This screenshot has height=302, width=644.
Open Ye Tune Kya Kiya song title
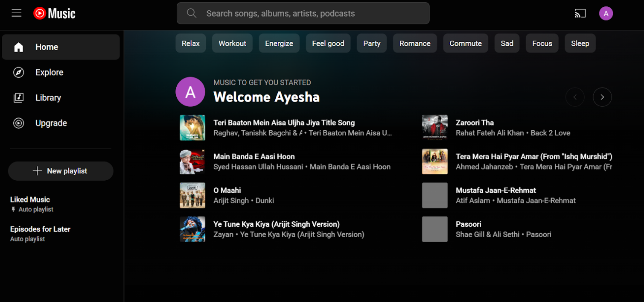[277, 224]
